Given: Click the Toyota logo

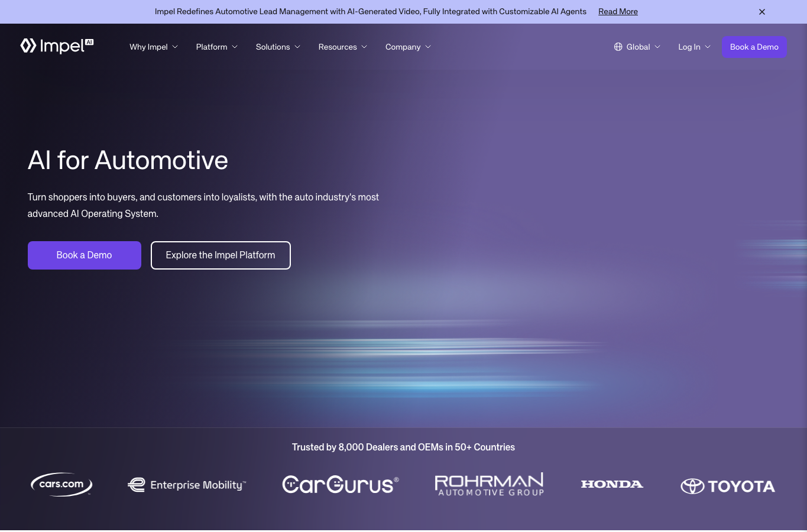Looking at the screenshot, I should (x=728, y=486).
